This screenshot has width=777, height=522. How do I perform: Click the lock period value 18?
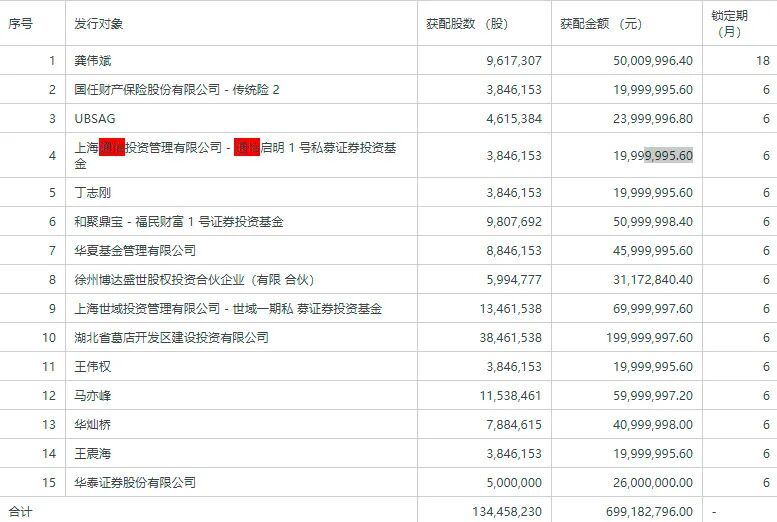[763, 60]
